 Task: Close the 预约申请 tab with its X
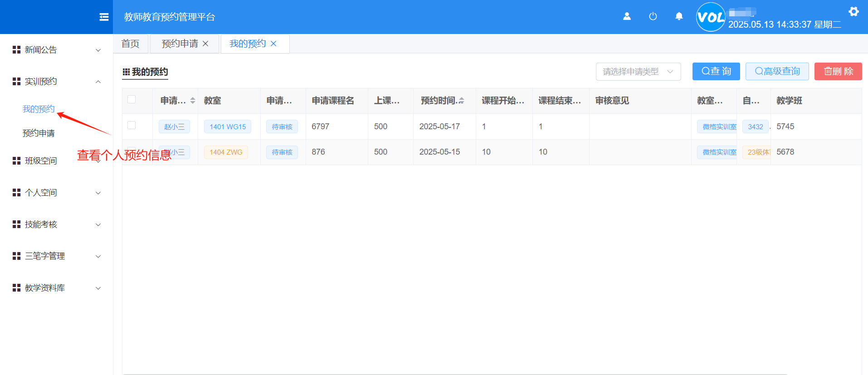[205, 44]
